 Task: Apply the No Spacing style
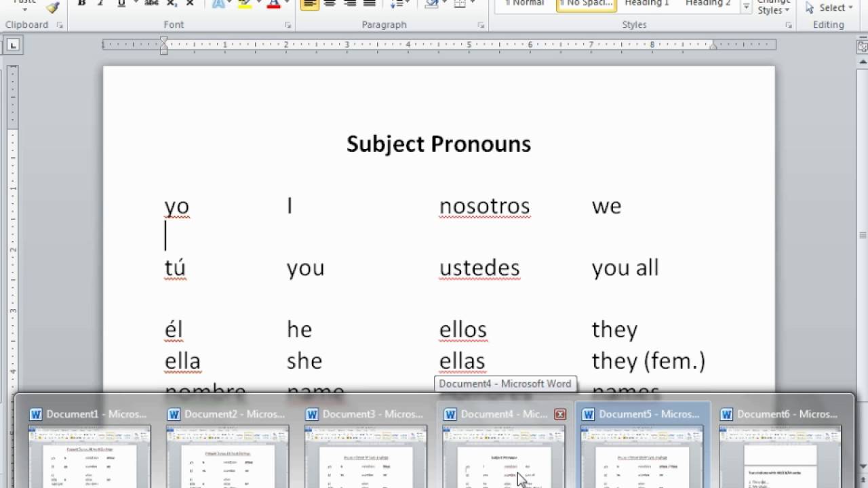pos(586,5)
